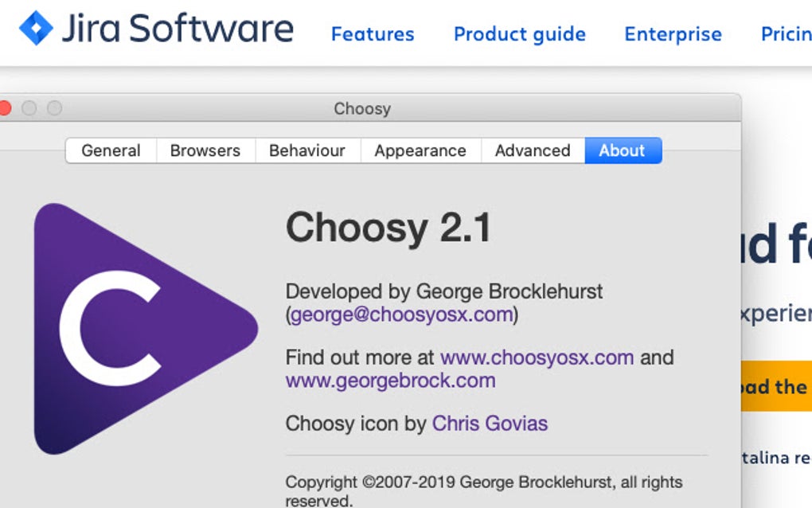Open the www.choosyosx.com link

(537, 358)
